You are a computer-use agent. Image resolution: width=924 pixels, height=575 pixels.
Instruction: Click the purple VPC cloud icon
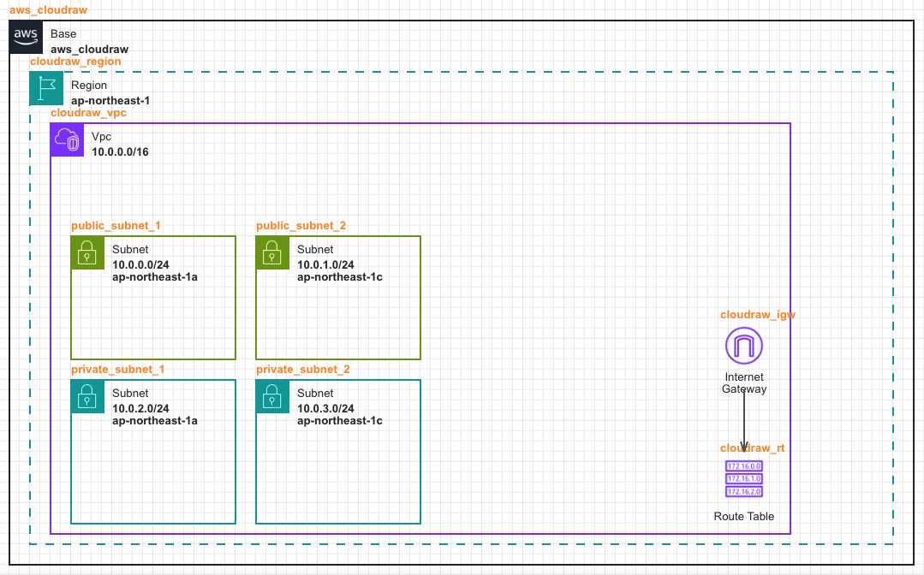(x=67, y=139)
